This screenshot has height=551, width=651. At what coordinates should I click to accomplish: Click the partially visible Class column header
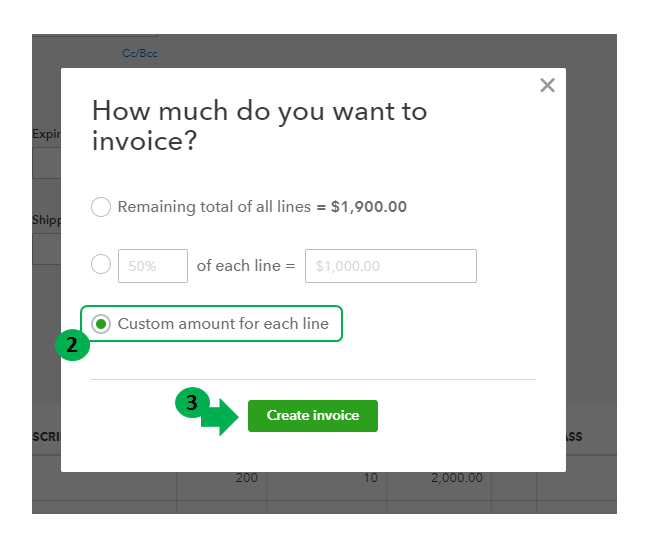574,437
